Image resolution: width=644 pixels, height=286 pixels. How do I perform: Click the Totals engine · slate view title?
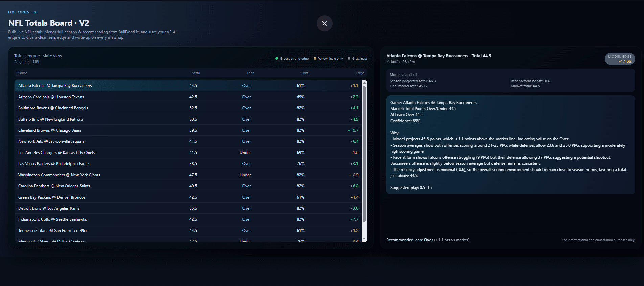point(38,56)
